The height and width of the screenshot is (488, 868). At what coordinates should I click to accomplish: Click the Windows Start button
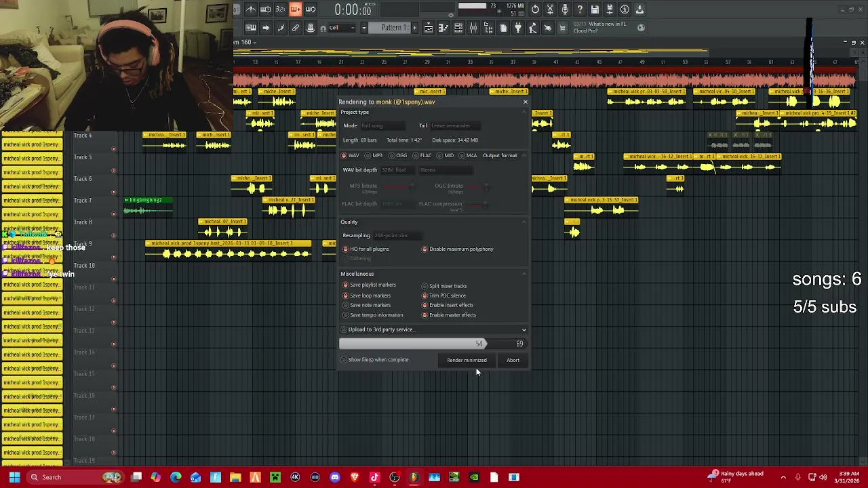point(14,477)
